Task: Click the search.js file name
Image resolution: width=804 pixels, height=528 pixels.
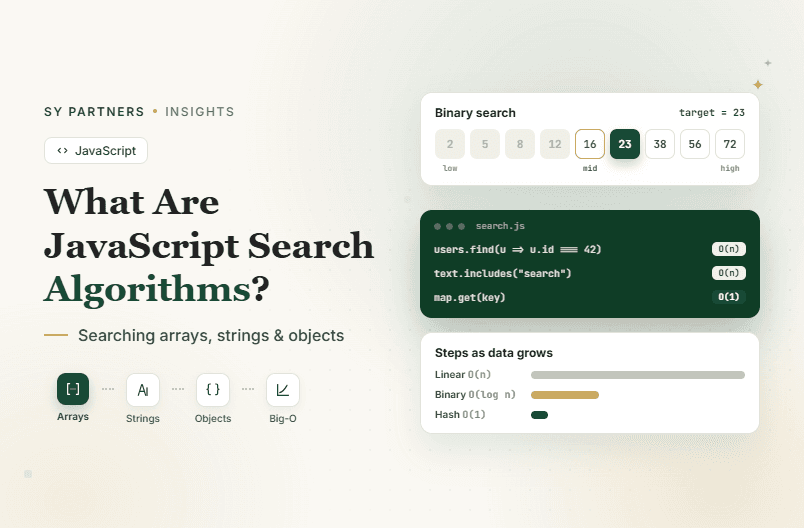Action: coord(500,226)
